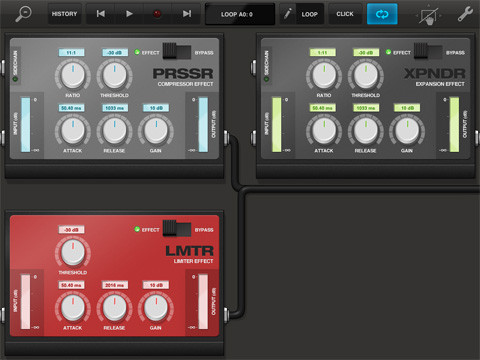
Task: Toggle XPNDR effect/bypass switch
Action: (428, 52)
